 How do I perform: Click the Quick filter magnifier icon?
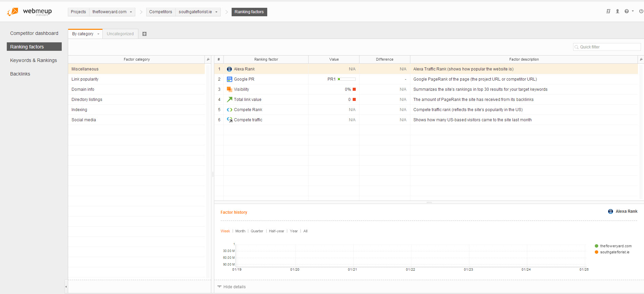(x=577, y=47)
